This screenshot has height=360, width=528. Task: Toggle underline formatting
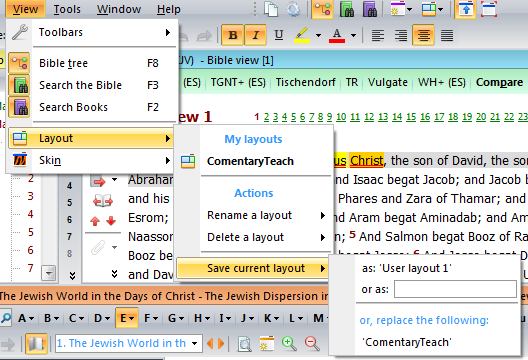[278, 35]
